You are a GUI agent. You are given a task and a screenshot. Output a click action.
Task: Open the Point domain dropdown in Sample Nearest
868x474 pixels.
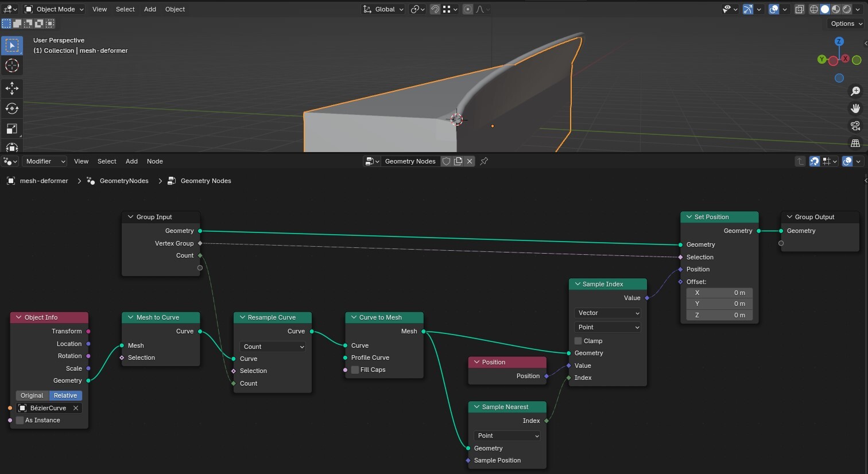point(506,436)
